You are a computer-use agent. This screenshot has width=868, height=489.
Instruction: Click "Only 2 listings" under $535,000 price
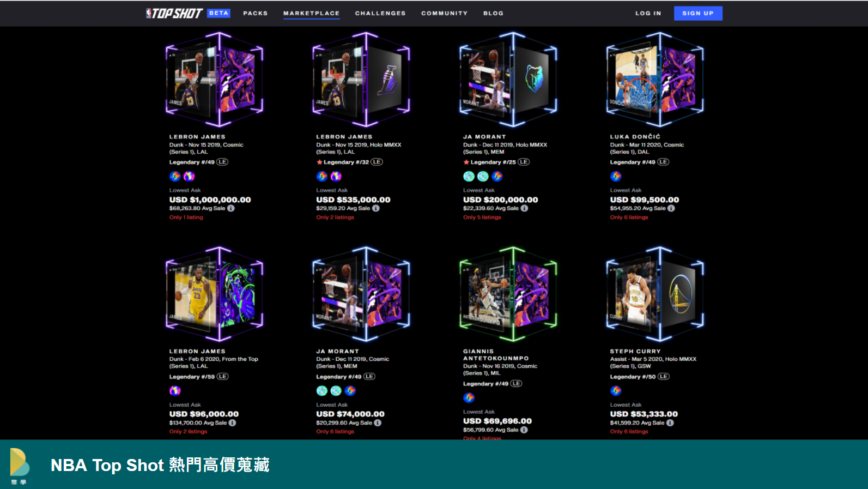[335, 217]
